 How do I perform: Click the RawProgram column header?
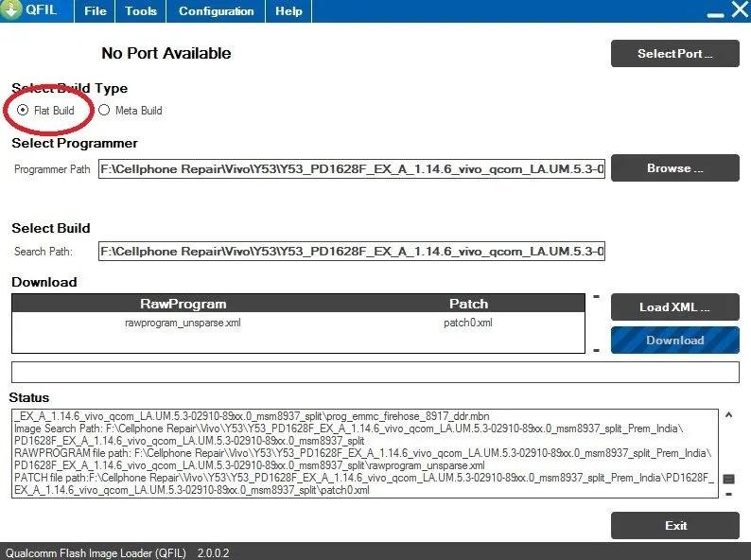(183, 304)
